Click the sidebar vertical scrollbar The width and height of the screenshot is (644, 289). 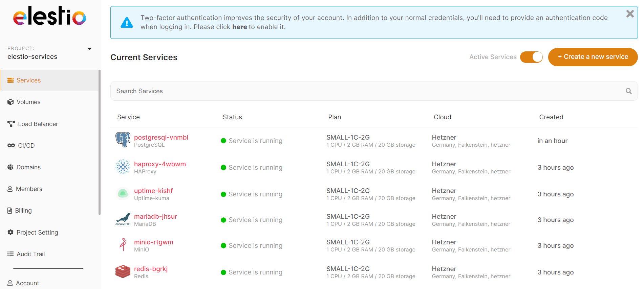[x=99, y=142]
